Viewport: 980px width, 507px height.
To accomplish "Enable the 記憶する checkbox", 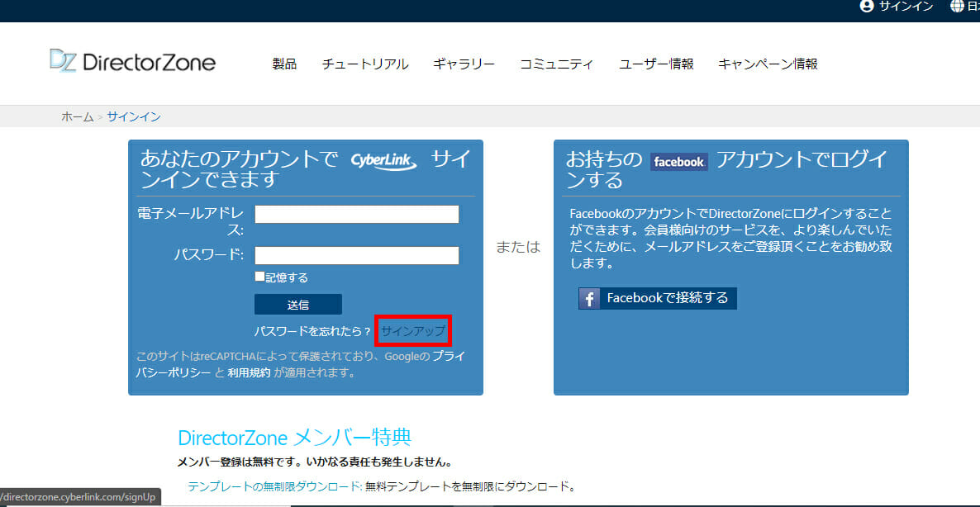I will [259, 277].
